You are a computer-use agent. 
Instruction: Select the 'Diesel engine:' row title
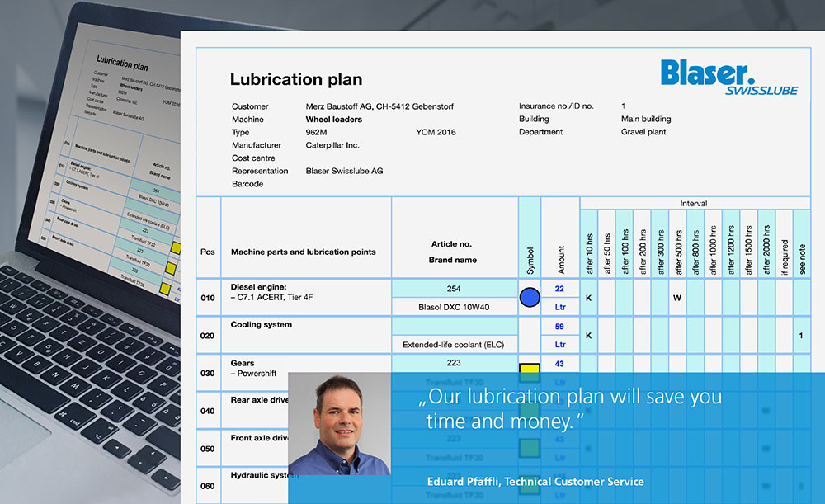(258, 287)
